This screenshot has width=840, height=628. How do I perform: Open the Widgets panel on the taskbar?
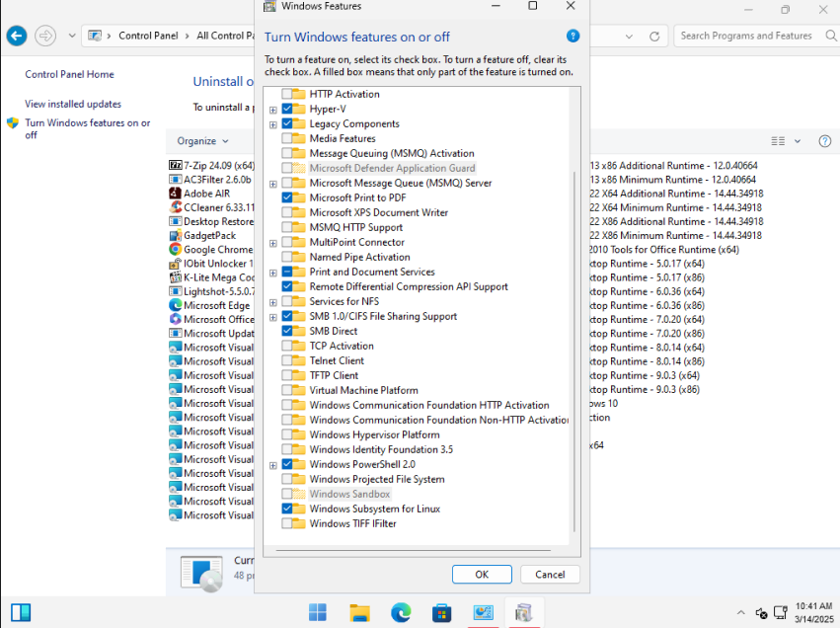coord(21,612)
